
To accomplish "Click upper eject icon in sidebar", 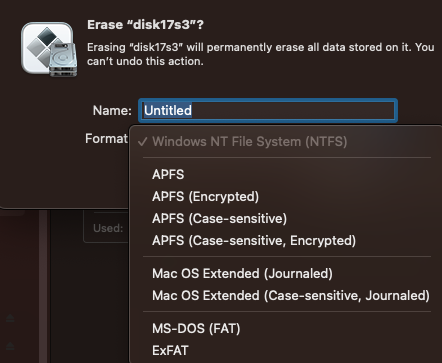I will click(x=10, y=318).
